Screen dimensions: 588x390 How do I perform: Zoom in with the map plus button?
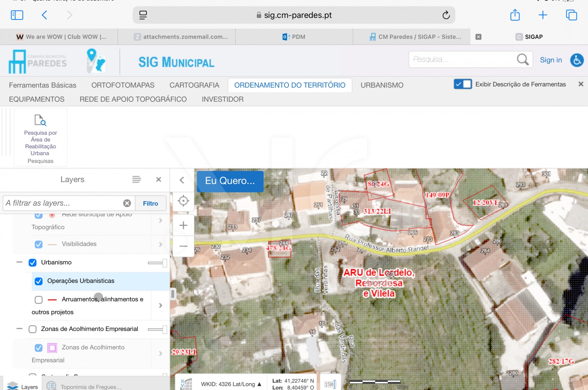(183, 225)
